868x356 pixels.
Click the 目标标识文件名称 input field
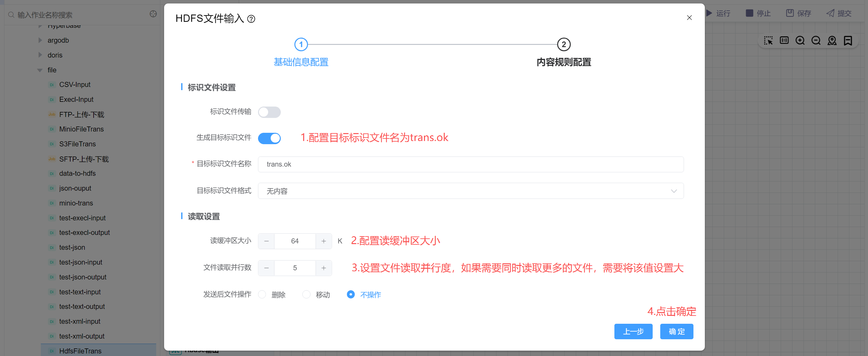[x=471, y=164]
